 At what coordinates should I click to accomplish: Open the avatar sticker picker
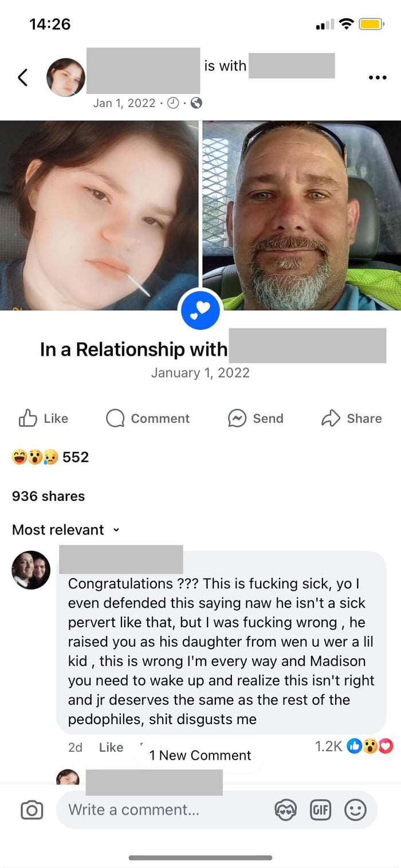click(285, 810)
